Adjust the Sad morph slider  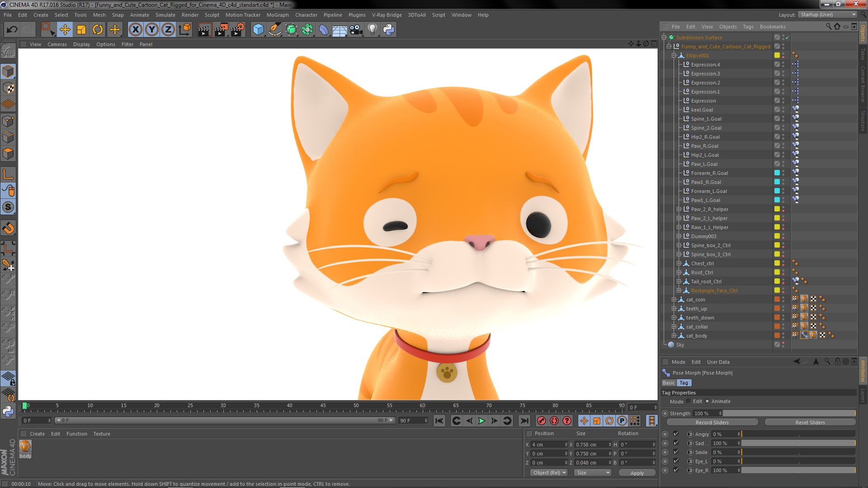coord(798,443)
